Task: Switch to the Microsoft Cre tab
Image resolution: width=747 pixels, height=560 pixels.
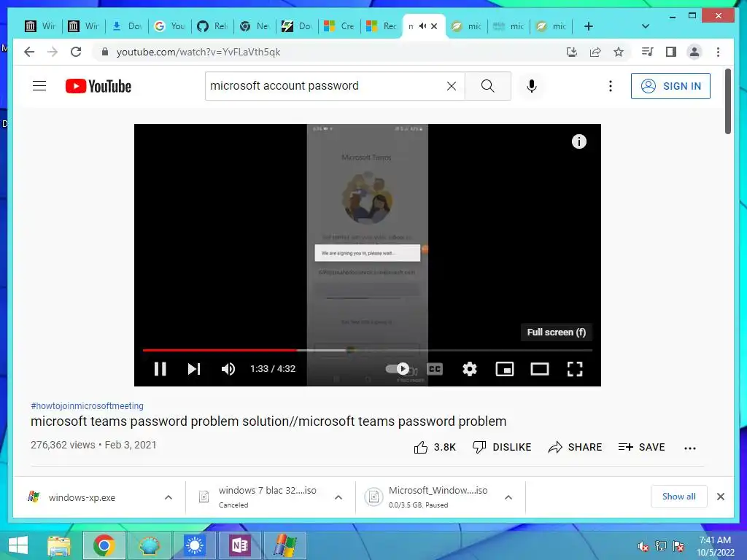Action: 339,26
